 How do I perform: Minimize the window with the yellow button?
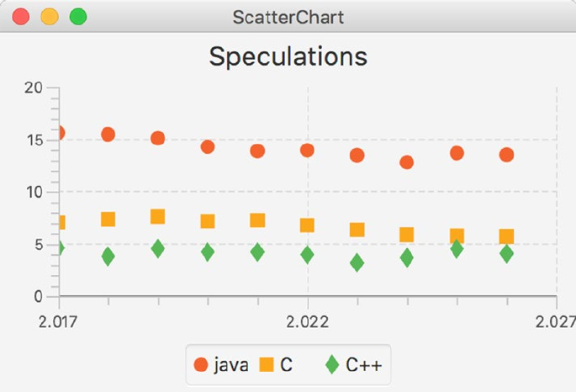(x=50, y=17)
